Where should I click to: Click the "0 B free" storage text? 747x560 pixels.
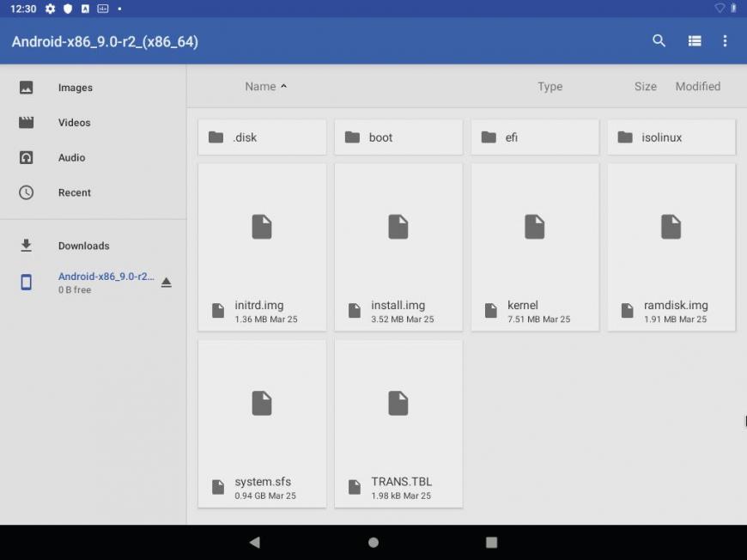coord(75,289)
